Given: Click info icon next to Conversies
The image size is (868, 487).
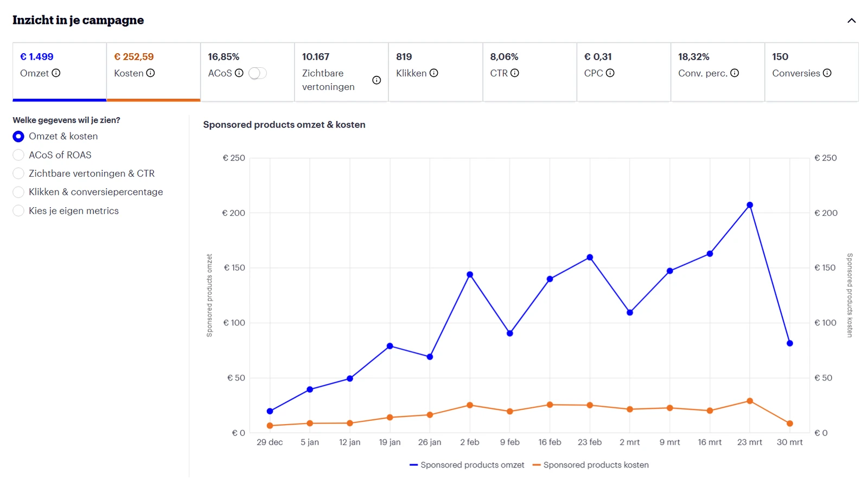Looking at the screenshot, I should pos(827,73).
